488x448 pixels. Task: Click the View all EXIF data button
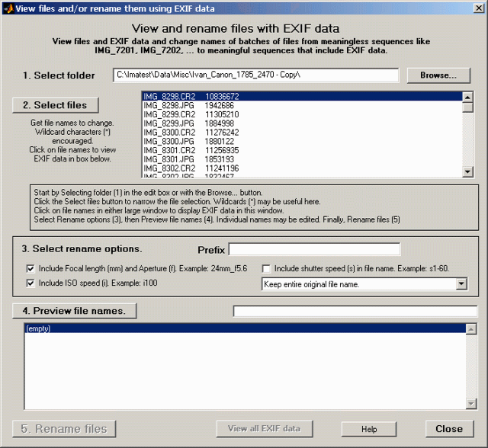click(265, 429)
